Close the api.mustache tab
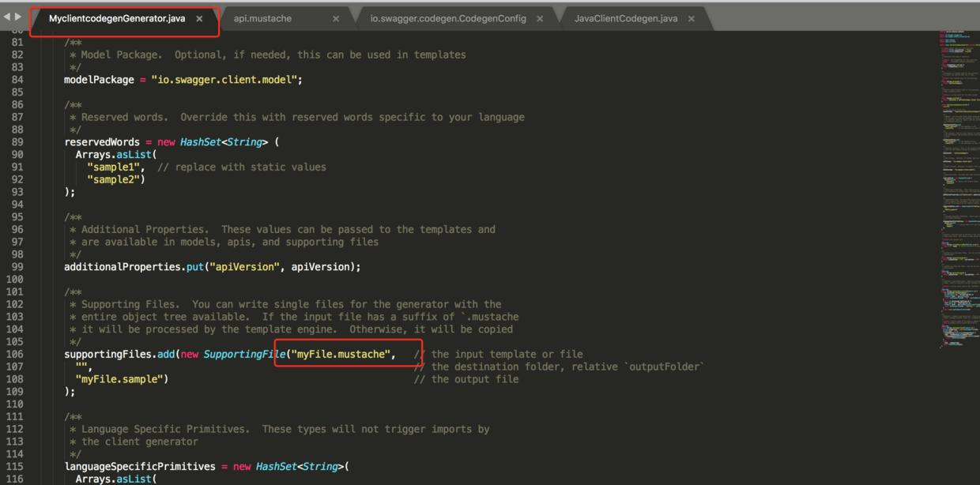The image size is (980, 485). (x=336, y=19)
